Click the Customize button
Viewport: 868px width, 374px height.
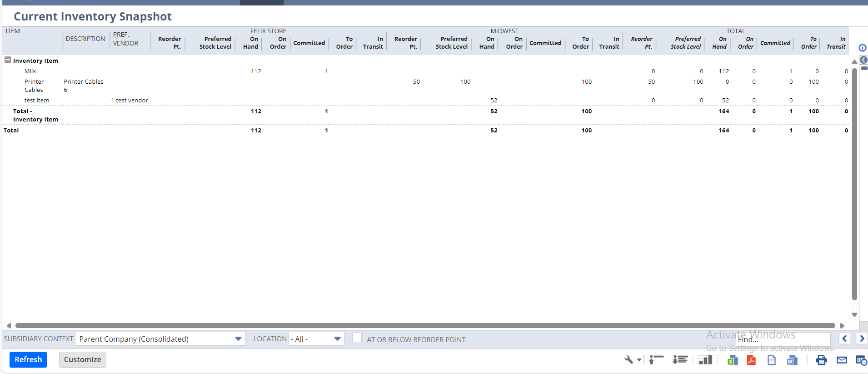click(82, 359)
